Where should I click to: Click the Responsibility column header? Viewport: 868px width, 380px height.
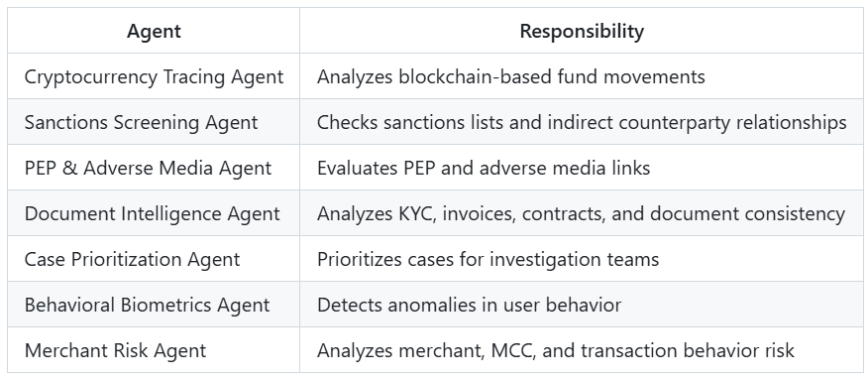[582, 31]
